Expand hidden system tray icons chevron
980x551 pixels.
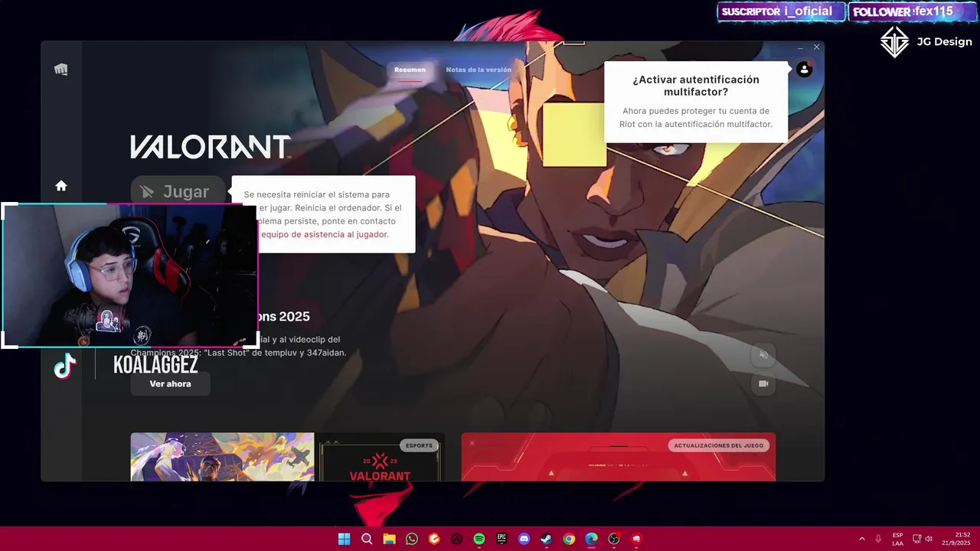861,539
